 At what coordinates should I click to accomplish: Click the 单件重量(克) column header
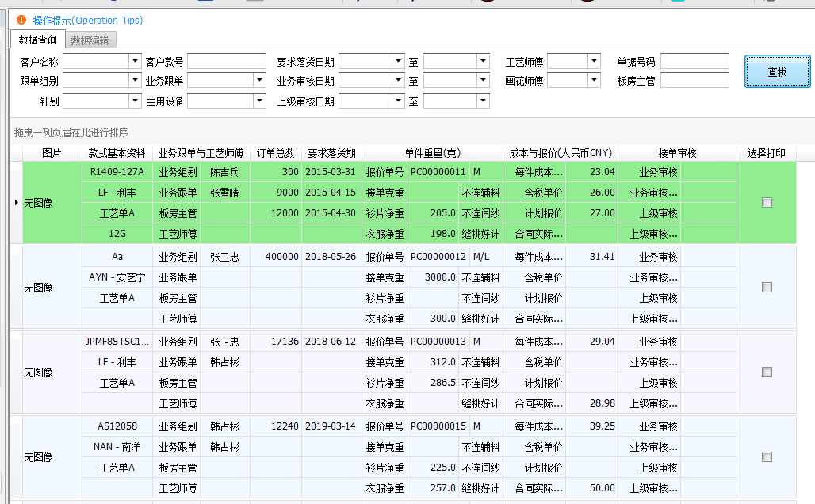[432, 153]
